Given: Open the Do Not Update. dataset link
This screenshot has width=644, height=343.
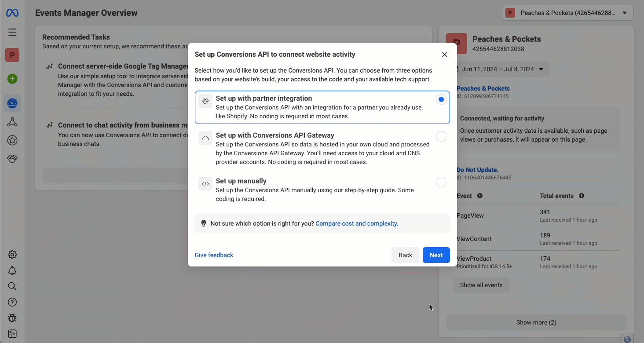Looking at the screenshot, I should (477, 170).
